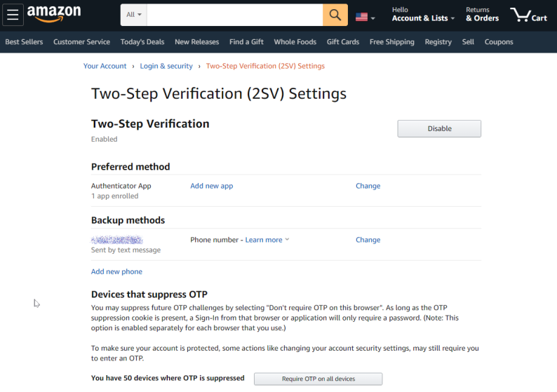Open Returns & Orders link
Viewport: 557px width, 392px height.
(482, 15)
